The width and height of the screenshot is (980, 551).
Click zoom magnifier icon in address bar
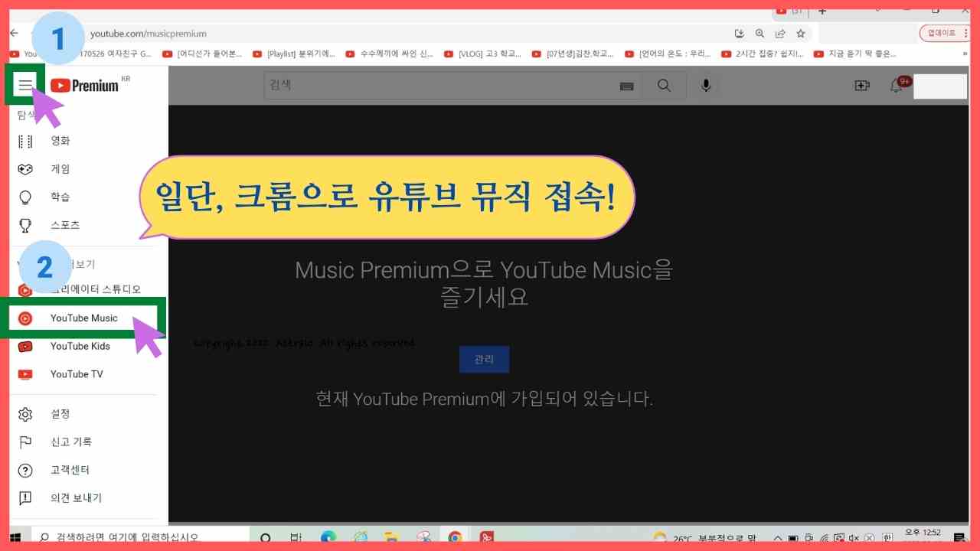click(759, 34)
